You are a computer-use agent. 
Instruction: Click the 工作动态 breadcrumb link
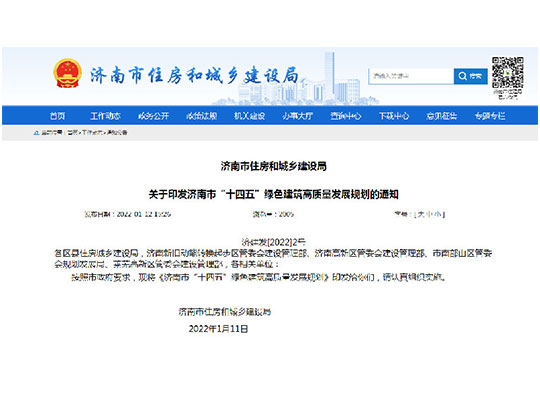coord(92,132)
